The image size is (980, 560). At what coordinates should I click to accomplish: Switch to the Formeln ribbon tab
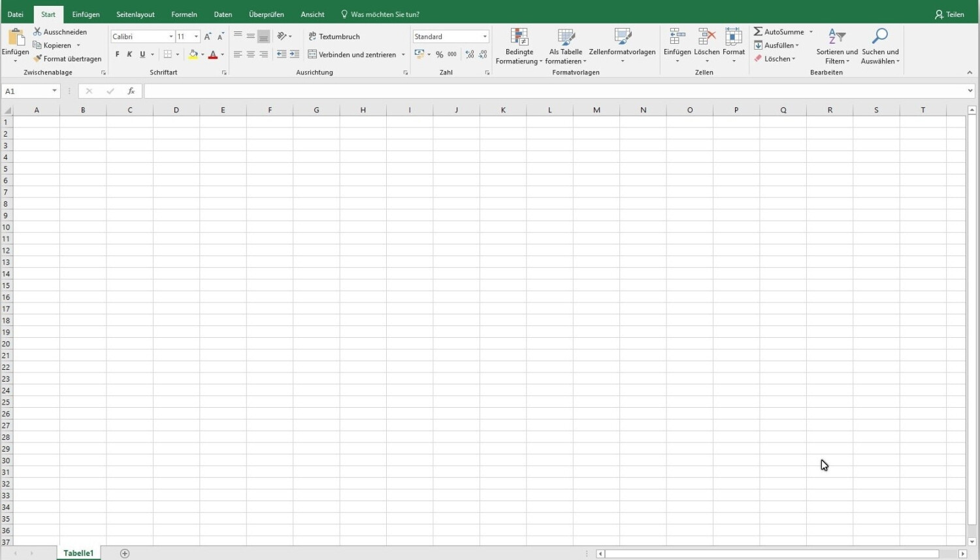tap(184, 14)
